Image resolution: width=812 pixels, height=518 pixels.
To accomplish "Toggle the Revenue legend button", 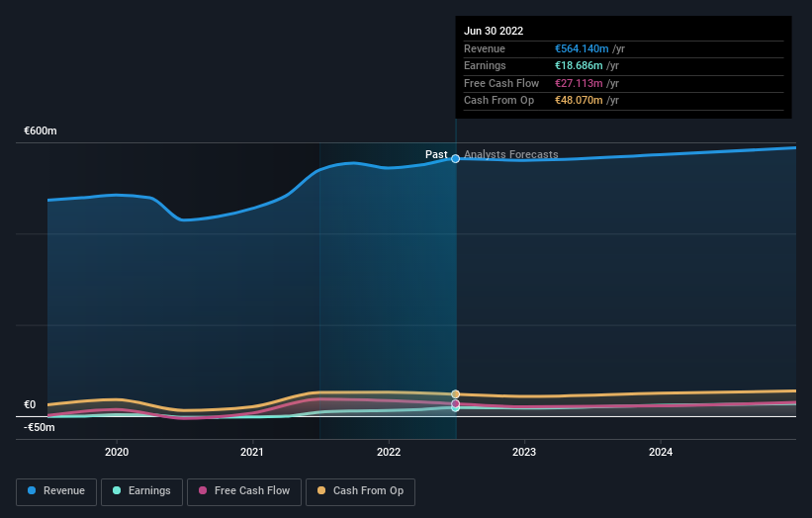I will click(56, 491).
